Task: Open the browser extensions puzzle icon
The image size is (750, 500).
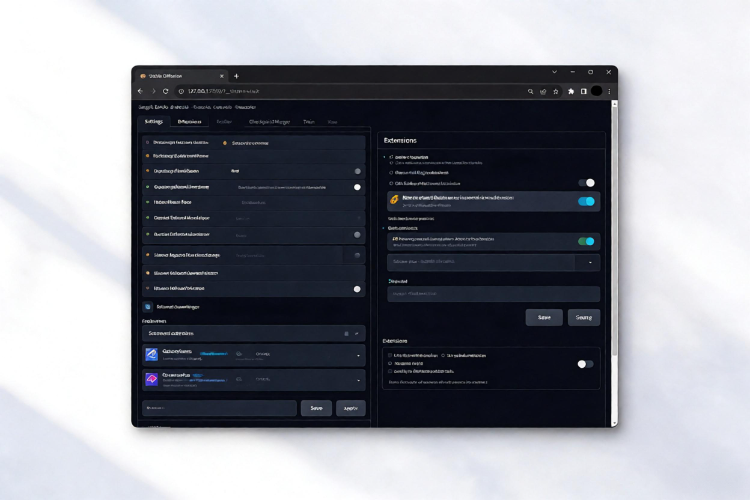Action: pos(571,91)
